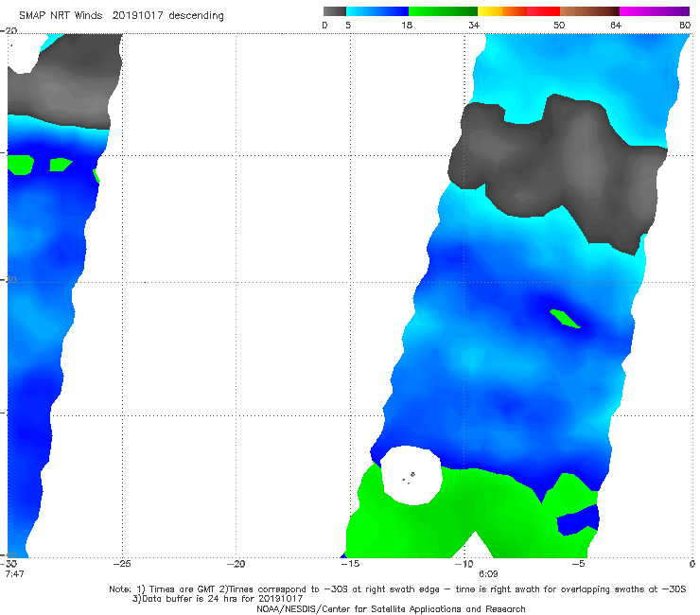Image resolution: width=700 pixels, height=615 pixels.
Task: Click the longitude label "-5"
Action: pos(578,564)
